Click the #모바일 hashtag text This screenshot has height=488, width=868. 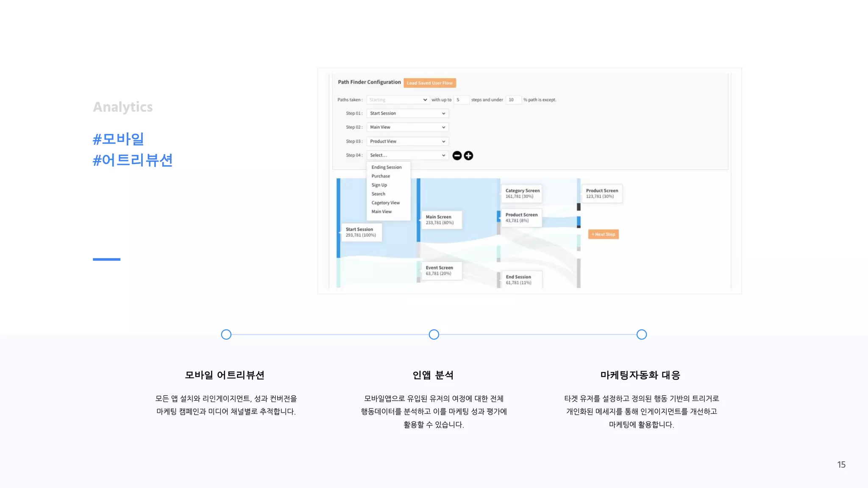(118, 139)
